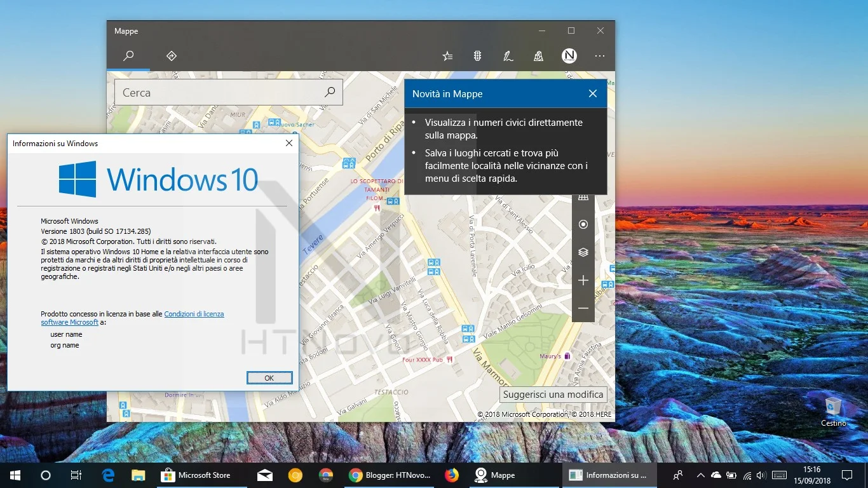Click clock showing 15:16
Viewport: 868px width, 488px height.
click(x=812, y=475)
